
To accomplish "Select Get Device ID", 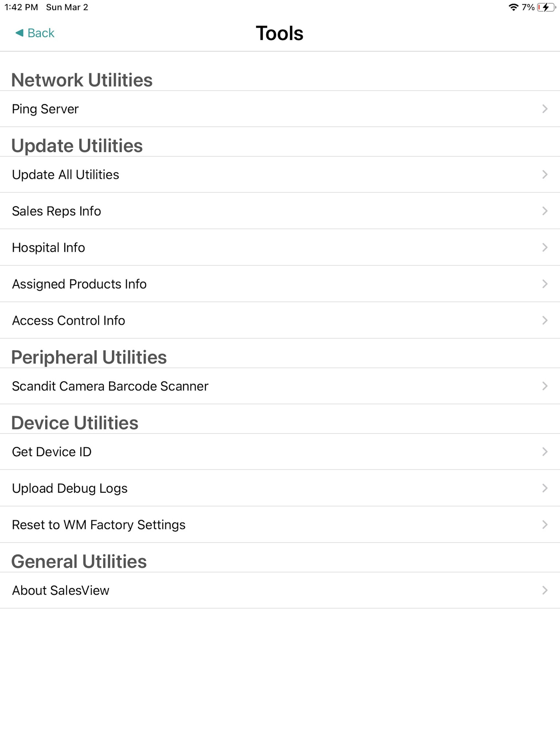I will (280, 452).
